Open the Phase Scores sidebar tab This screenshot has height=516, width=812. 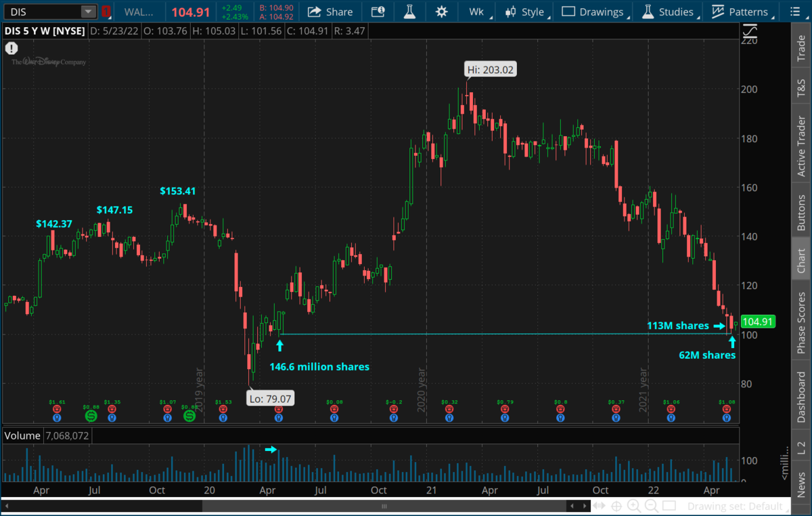[x=801, y=323]
